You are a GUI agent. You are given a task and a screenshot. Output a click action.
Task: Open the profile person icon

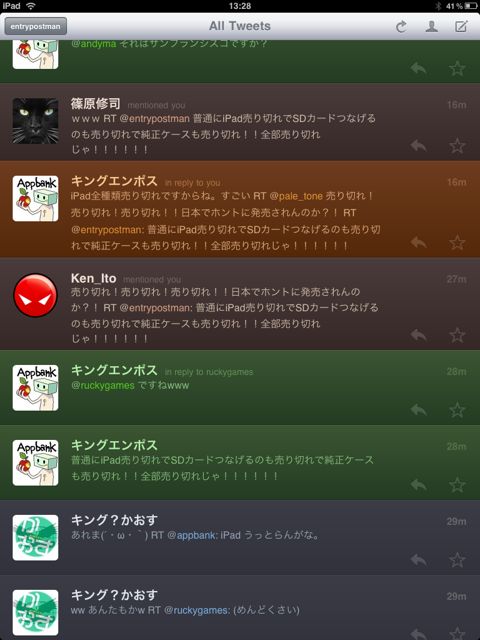431,27
